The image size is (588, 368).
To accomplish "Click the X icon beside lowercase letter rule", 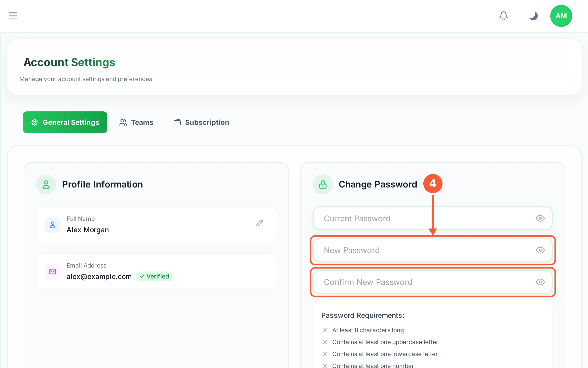I will pos(325,354).
